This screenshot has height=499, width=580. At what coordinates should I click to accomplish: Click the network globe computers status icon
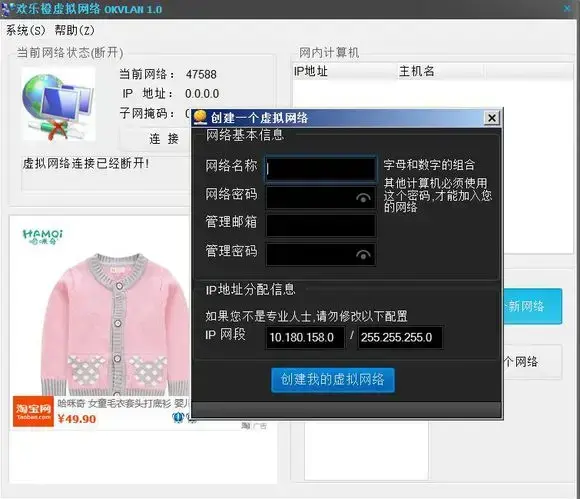click(58, 105)
